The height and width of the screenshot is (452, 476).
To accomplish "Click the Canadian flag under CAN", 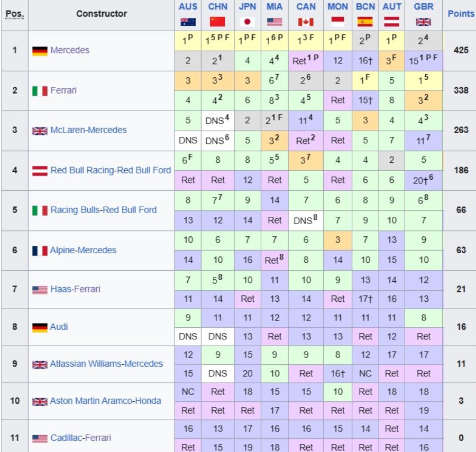I will pos(306,22).
